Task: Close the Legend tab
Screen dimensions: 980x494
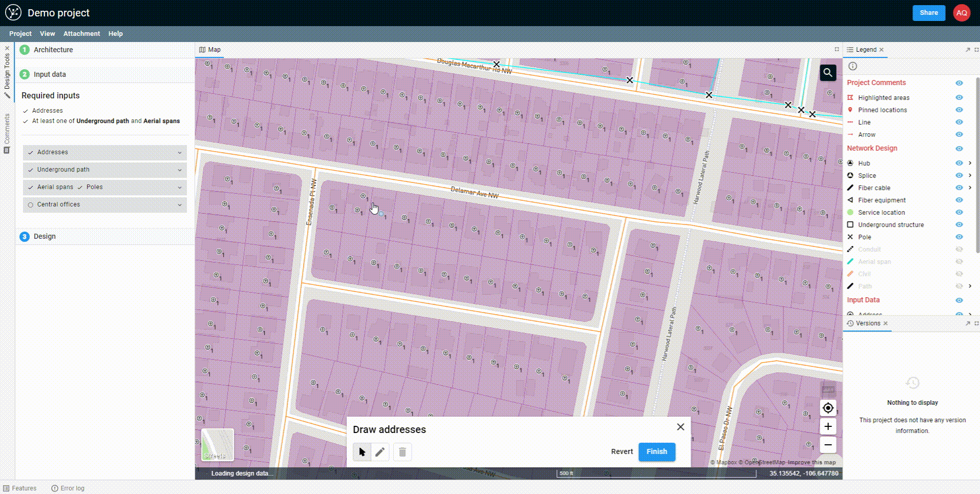Action: point(882,50)
